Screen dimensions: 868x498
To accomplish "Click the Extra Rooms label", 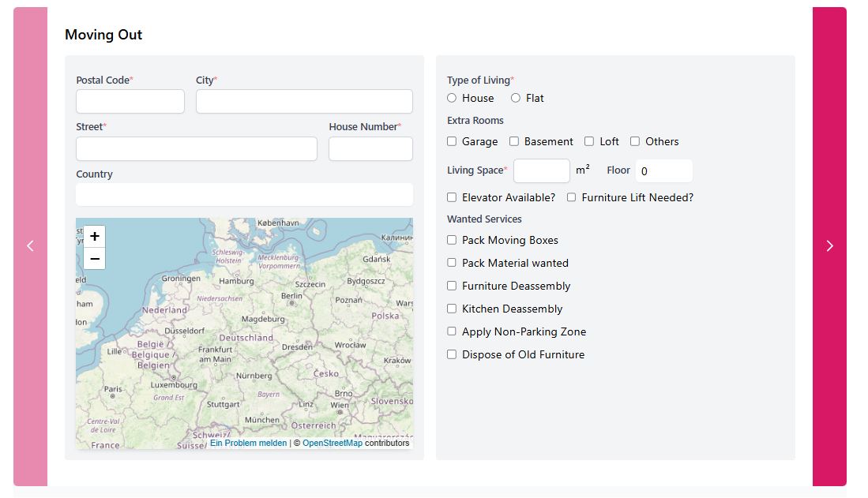I will pos(475,121).
